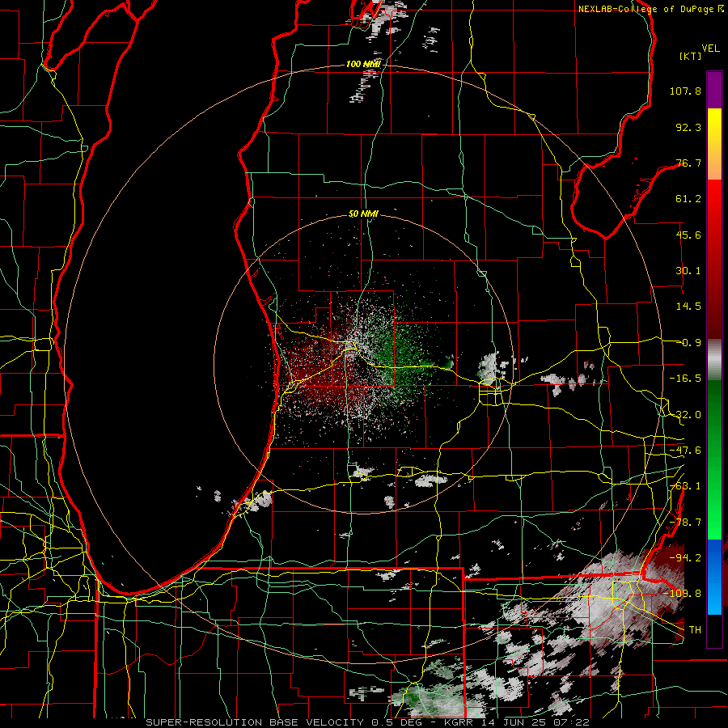728x728 pixels.
Task: Click the Super-Resolution Base Velocity caption text
Action: pyautogui.click(x=368, y=722)
